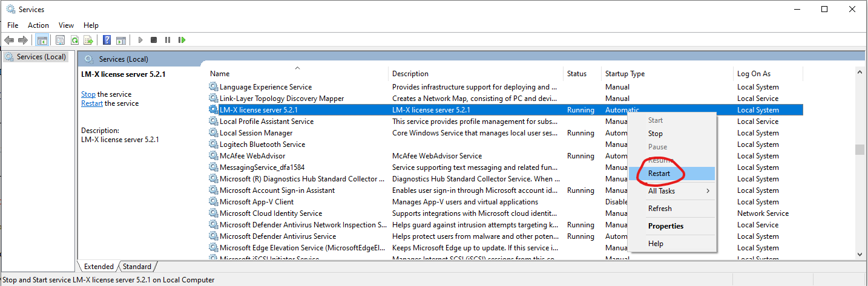
Task: Click gear icon of LM-X license server row
Action: (213, 110)
